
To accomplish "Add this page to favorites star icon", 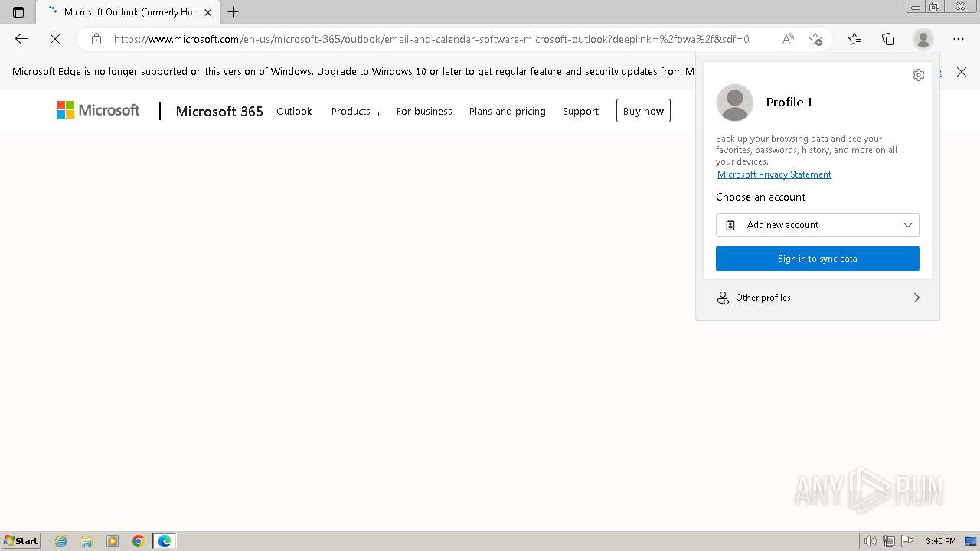I will (815, 39).
